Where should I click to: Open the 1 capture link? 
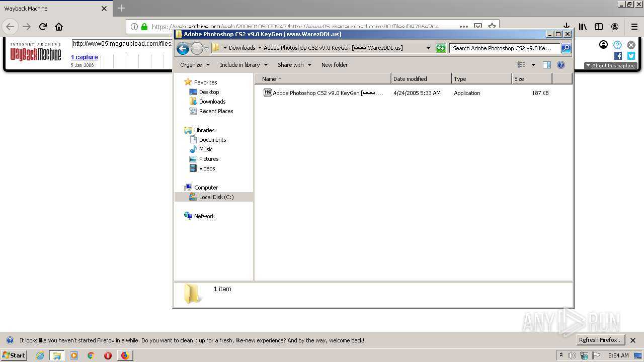[x=84, y=57]
